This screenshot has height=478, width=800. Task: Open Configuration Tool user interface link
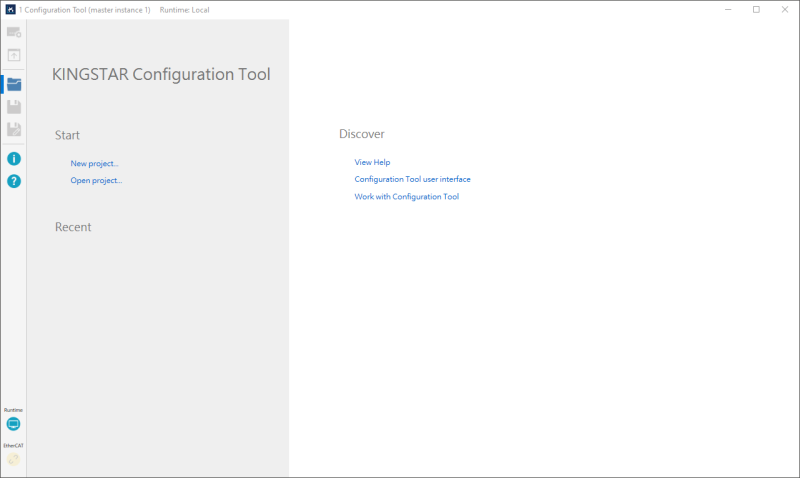tap(412, 179)
